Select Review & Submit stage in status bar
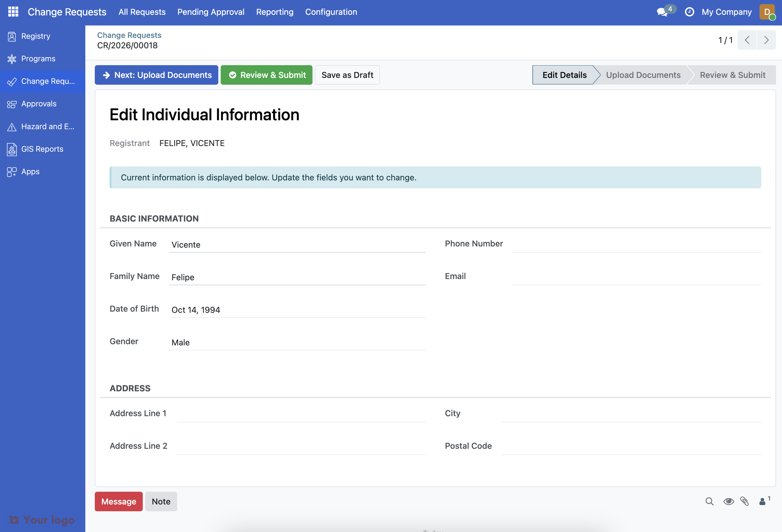The image size is (782, 532). click(x=733, y=75)
